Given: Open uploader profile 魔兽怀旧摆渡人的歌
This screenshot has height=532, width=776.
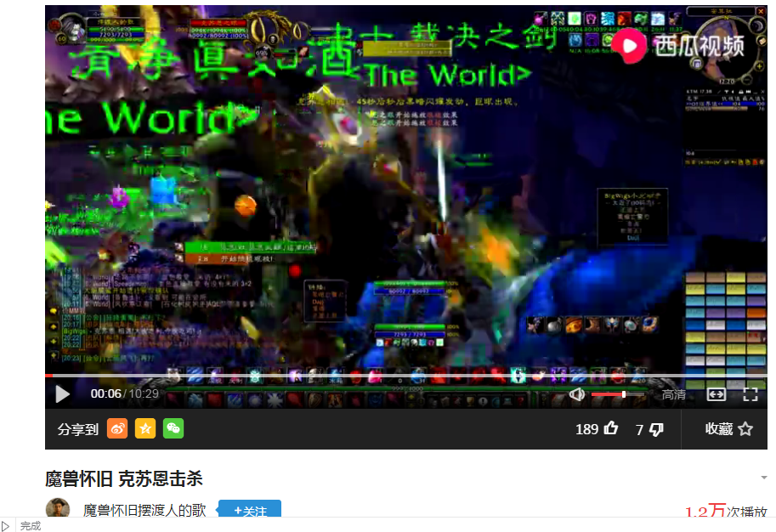Looking at the screenshot, I should 144,511.
